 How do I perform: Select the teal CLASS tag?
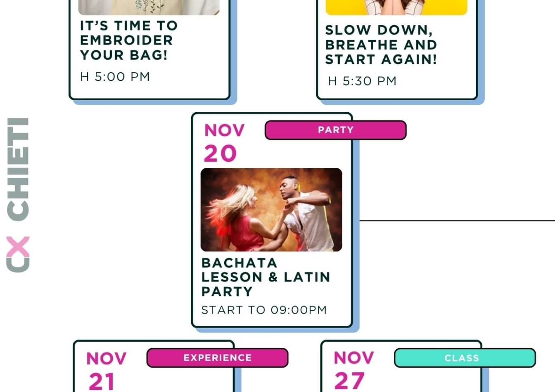click(465, 358)
